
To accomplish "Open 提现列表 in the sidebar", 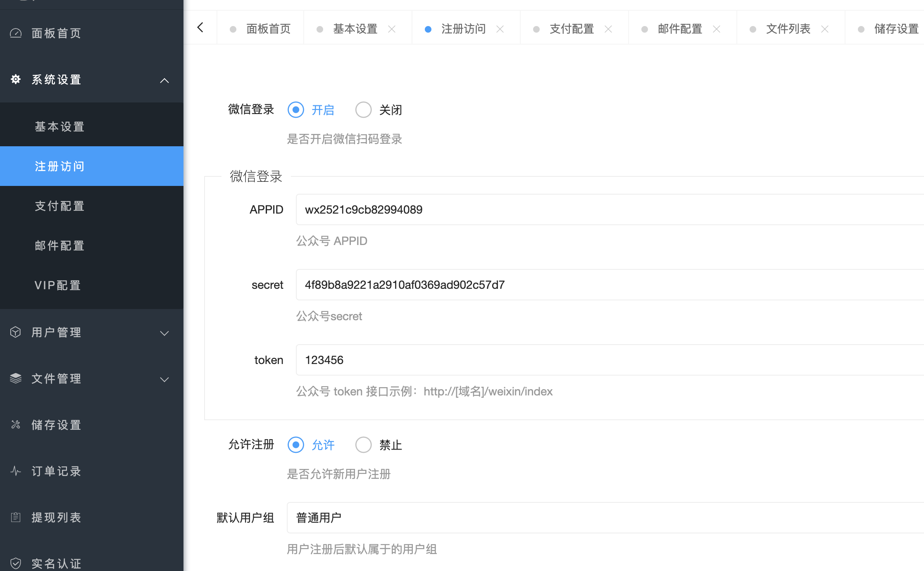I will click(x=92, y=517).
